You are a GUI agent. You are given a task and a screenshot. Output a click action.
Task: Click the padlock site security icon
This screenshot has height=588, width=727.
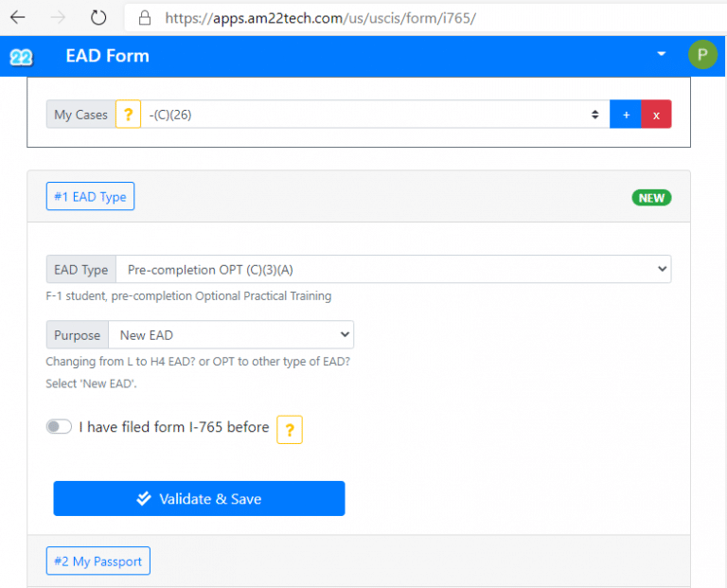tap(145, 18)
